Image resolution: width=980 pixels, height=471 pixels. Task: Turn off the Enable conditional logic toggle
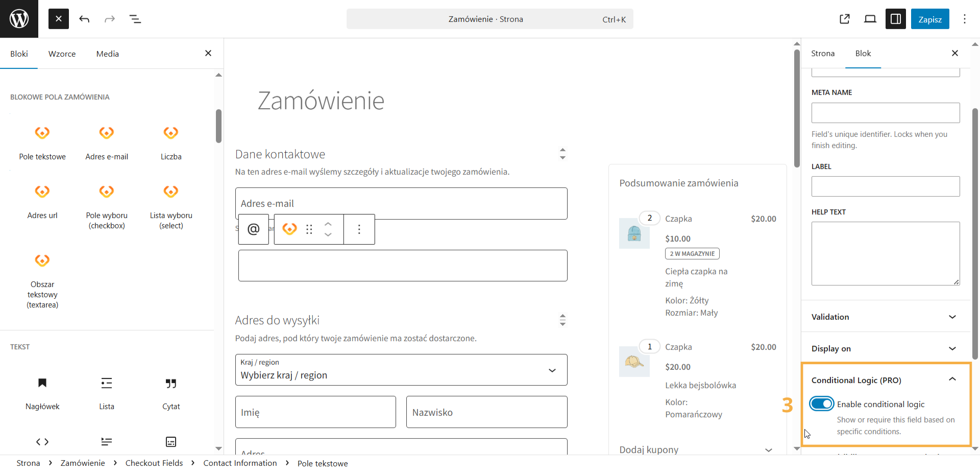point(822,404)
